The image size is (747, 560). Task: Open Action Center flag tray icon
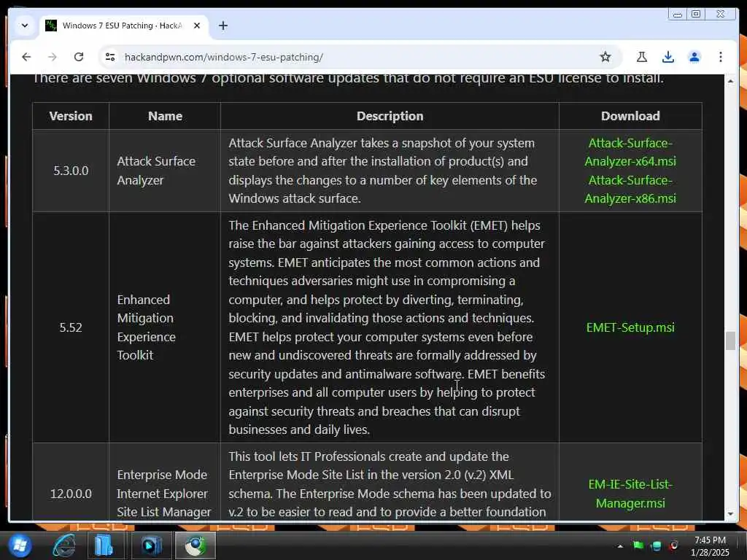tap(638, 545)
